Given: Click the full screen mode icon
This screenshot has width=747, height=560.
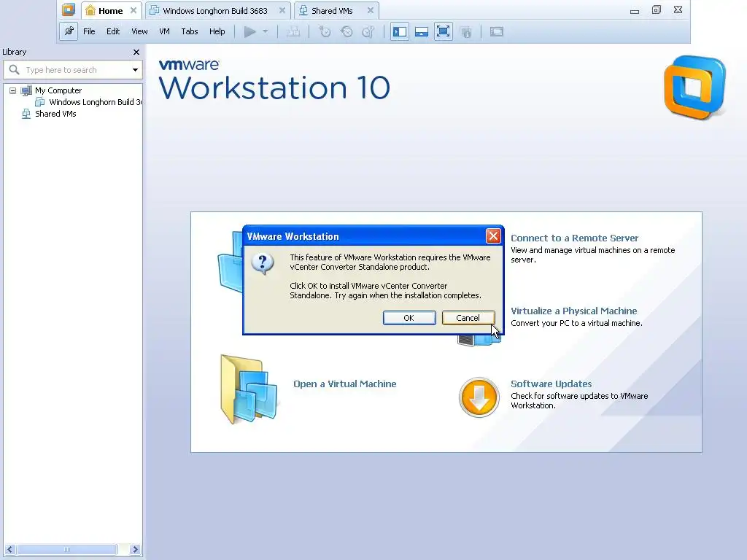Looking at the screenshot, I should [x=443, y=32].
